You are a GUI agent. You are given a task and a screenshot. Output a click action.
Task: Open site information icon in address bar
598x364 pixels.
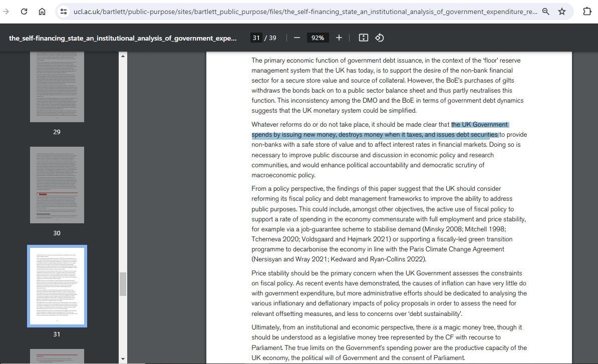point(64,12)
